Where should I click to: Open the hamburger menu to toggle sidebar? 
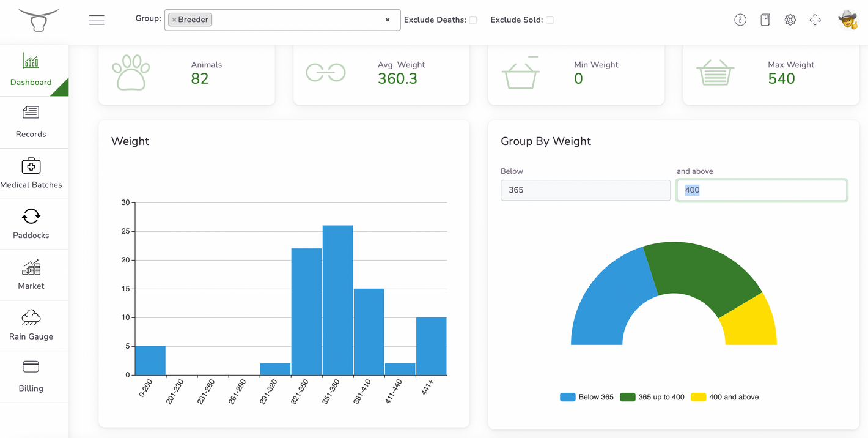pos(97,20)
